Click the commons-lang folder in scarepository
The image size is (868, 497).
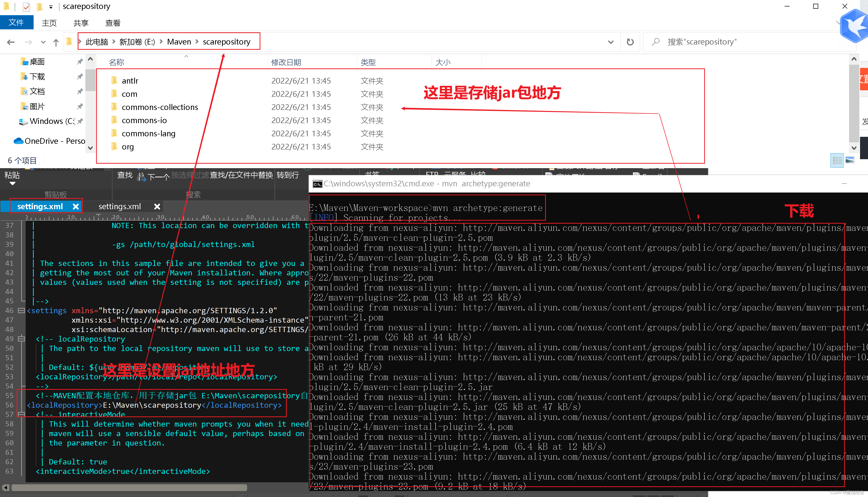(148, 133)
